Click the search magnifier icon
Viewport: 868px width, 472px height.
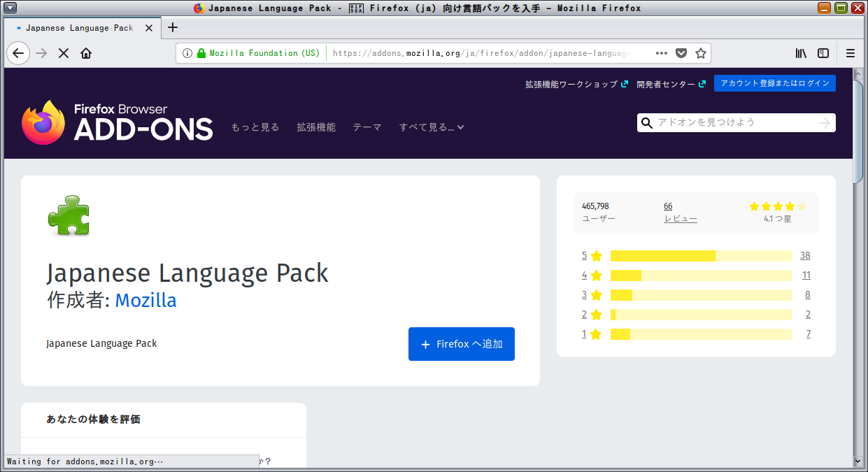click(647, 123)
